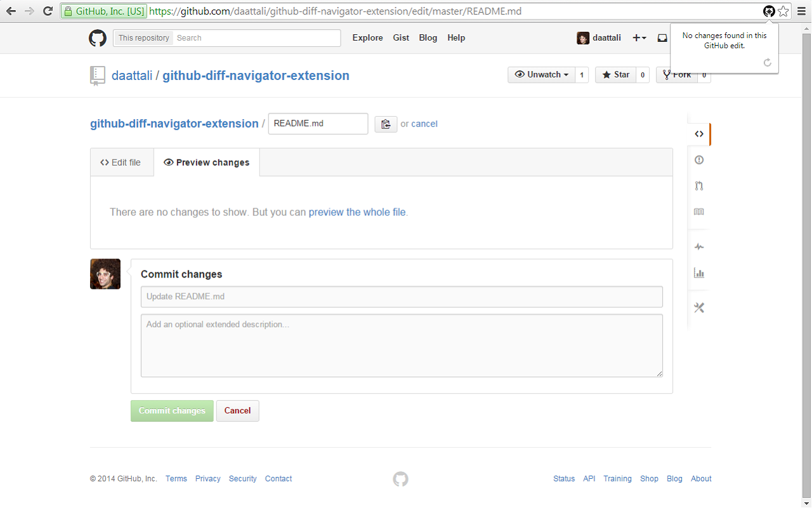812x508 pixels.
Task: Click the footer GitHub mark logo
Action: click(400, 479)
